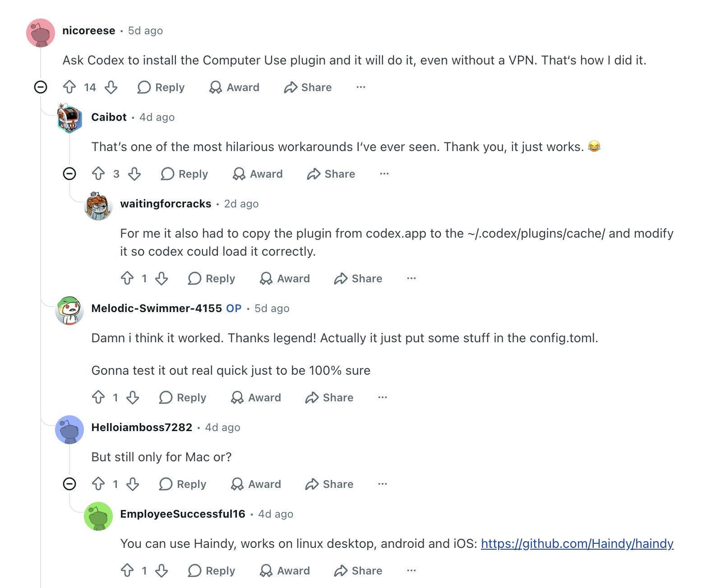Collapse Caibot's reply thread
This screenshot has width=702, height=588.
pyautogui.click(x=69, y=174)
